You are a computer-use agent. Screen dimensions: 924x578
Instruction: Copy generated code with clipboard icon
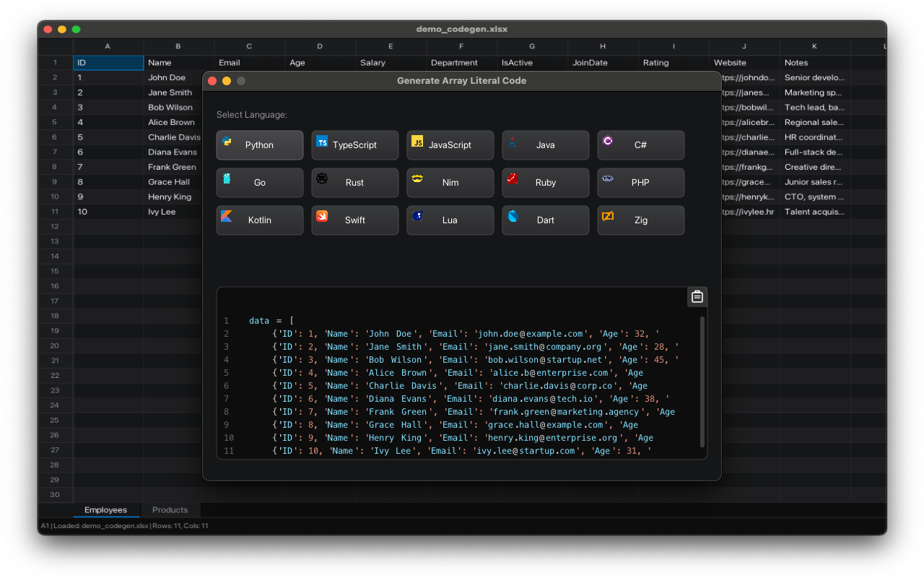click(x=697, y=297)
